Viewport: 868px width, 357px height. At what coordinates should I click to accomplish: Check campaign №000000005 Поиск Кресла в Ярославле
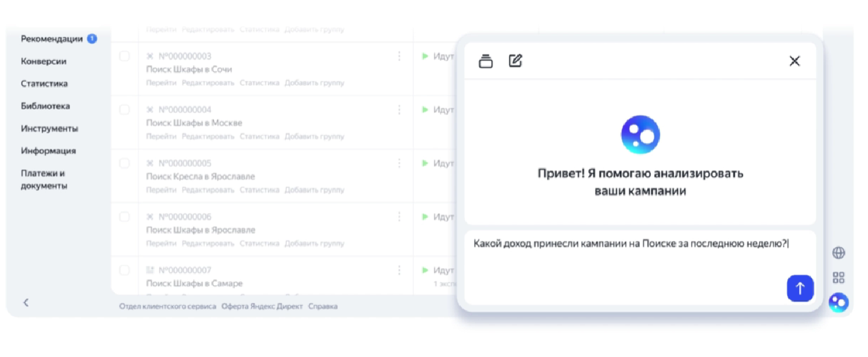point(125,163)
